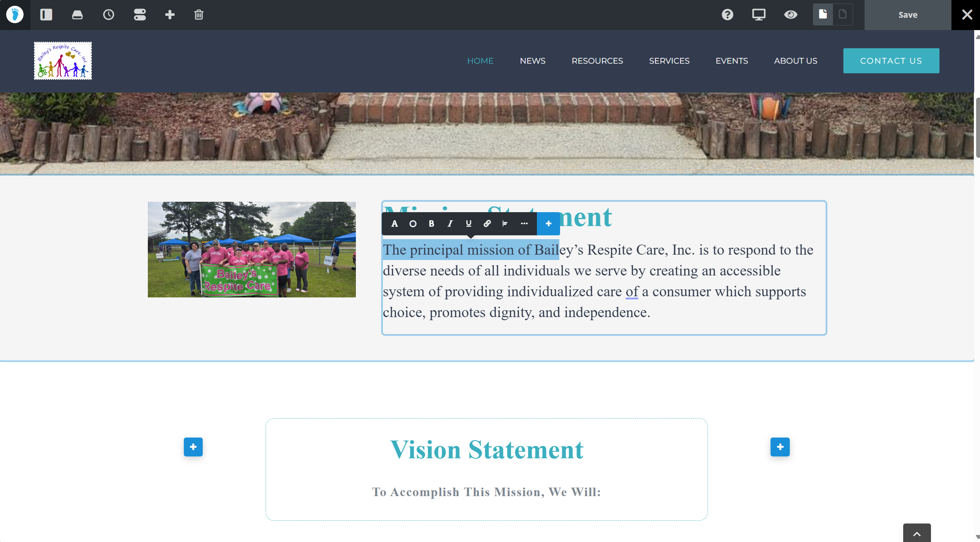Toggle preview mode eye icon
Viewport: 980px width, 542px height.
(x=790, y=15)
